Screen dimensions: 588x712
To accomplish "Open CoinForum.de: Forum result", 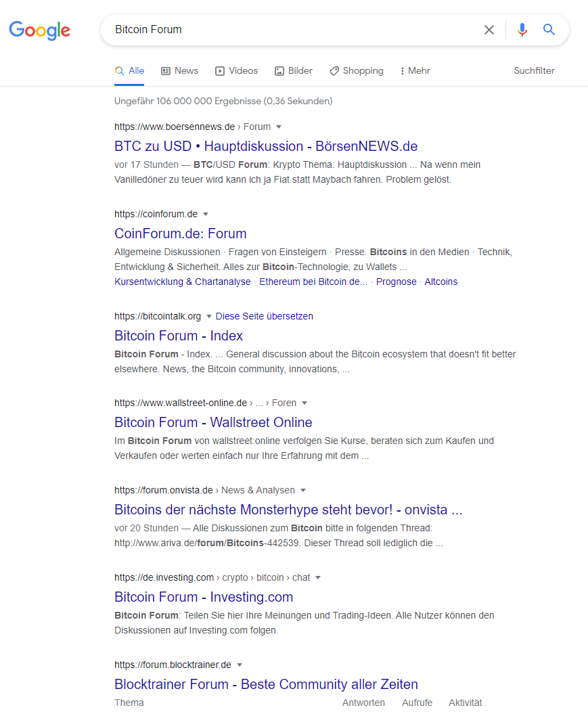I will click(x=180, y=233).
